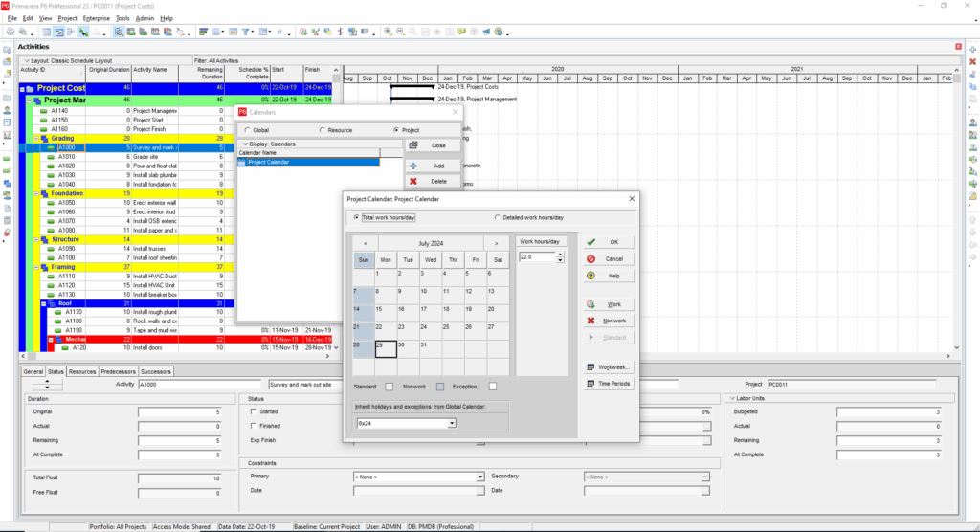Select the Activity Network toolbar icon
This screenshot has height=532, width=980.
[71, 32]
